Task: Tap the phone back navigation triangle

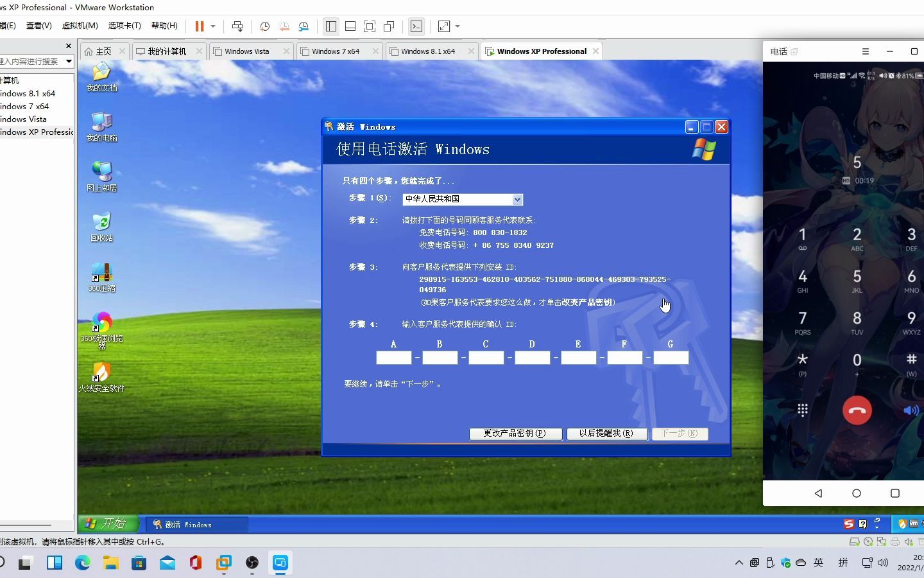Action: click(818, 493)
